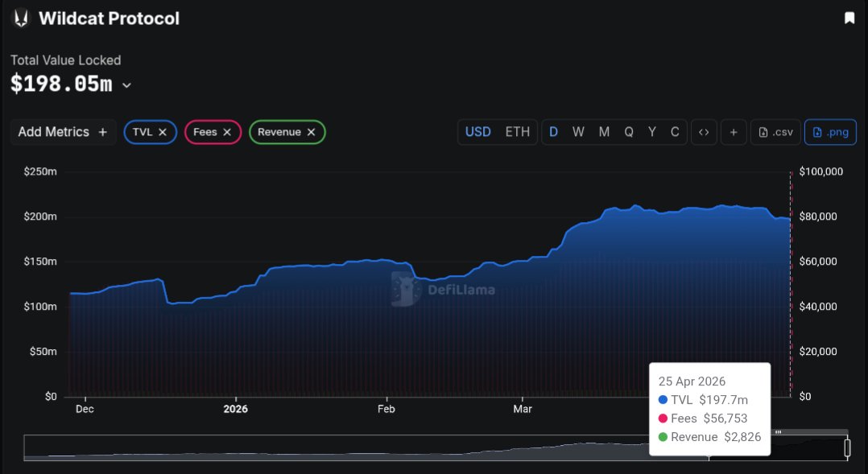The width and height of the screenshot is (868, 474).
Task: Click the $250m left axis label
Action: pos(40,171)
